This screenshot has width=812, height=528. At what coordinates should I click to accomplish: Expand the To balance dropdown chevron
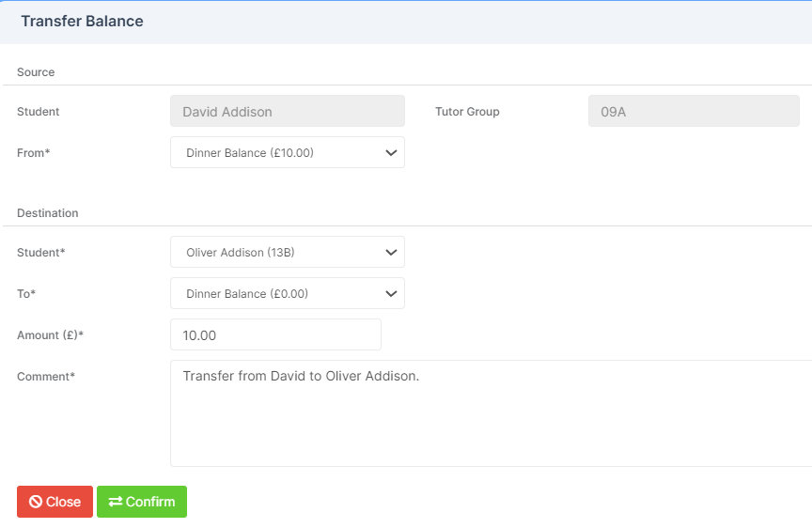tap(391, 293)
